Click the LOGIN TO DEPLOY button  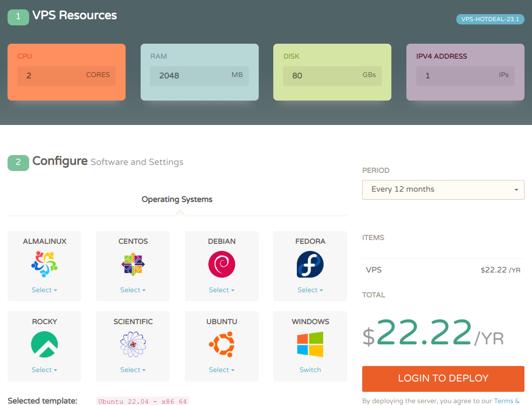(443, 379)
